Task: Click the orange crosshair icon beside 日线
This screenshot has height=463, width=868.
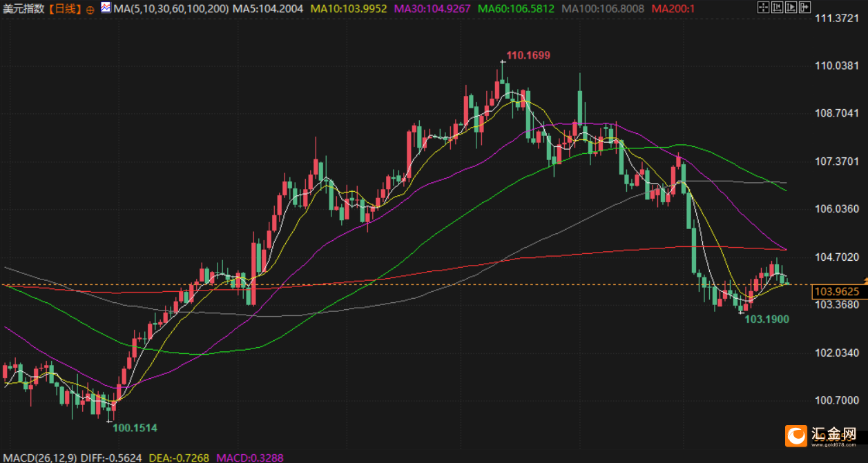Action: (90, 10)
